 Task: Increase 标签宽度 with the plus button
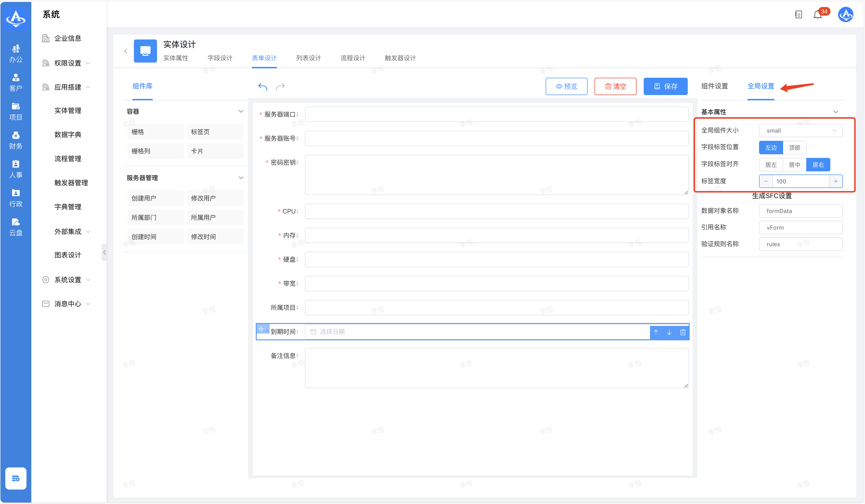(x=835, y=181)
